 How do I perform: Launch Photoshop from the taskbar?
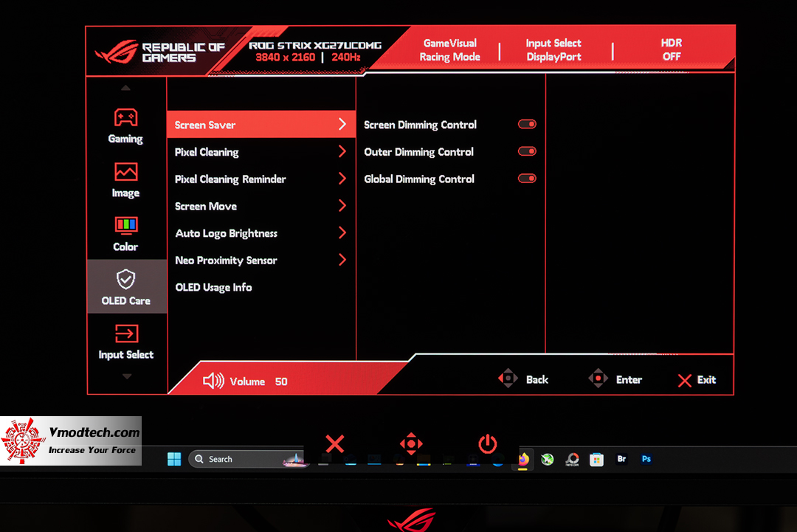click(646, 459)
